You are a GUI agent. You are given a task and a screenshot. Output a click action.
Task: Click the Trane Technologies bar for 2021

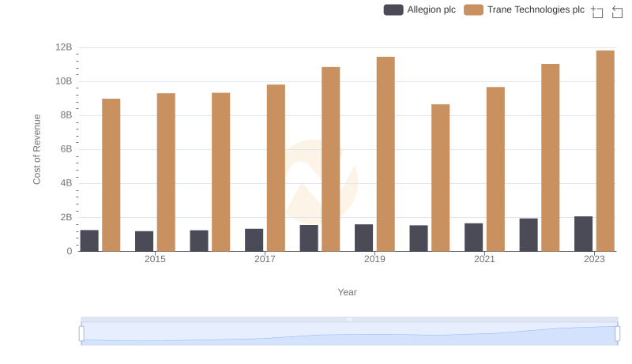click(x=495, y=169)
